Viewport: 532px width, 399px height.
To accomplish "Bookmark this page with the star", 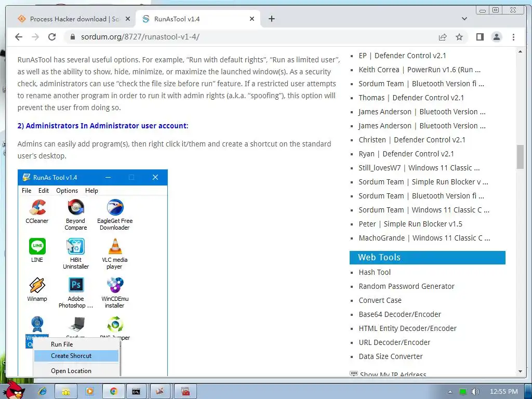I will [459, 37].
